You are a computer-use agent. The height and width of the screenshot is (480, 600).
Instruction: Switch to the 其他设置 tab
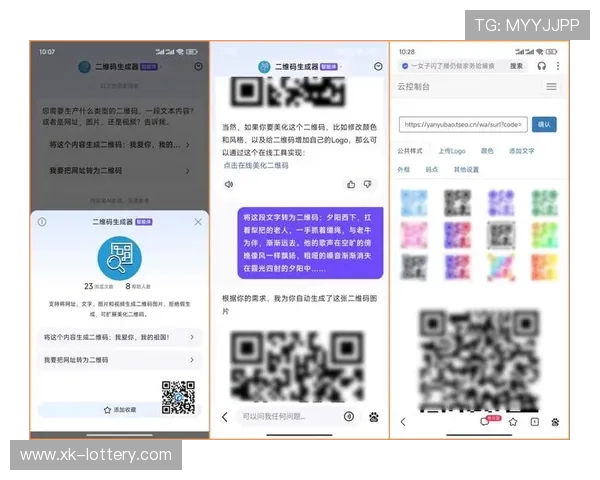point(466,170)
